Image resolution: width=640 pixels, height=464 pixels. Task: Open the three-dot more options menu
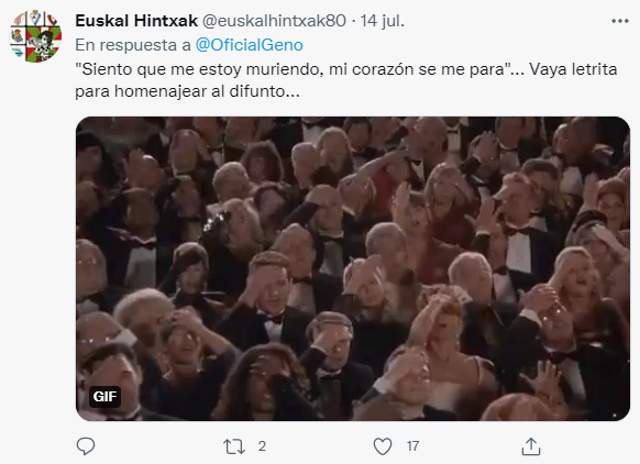click(620, 21)
